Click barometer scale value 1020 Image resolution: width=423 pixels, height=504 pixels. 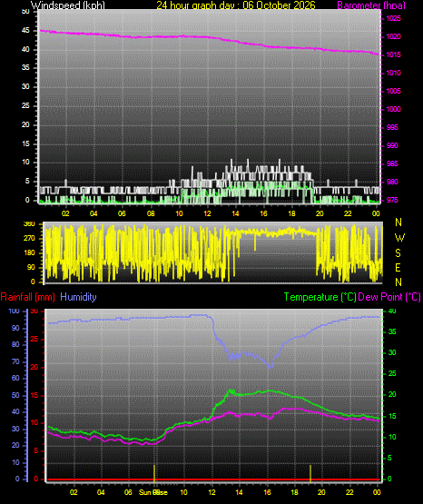(393, 36)
